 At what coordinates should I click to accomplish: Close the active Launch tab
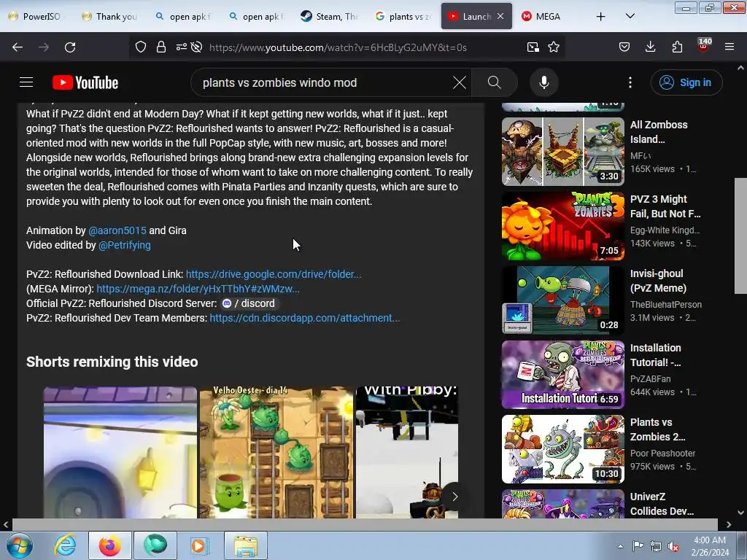click(x=500, y=16)
